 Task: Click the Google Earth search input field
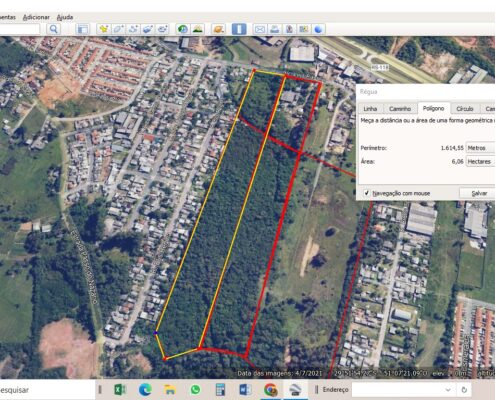(19, 29)
